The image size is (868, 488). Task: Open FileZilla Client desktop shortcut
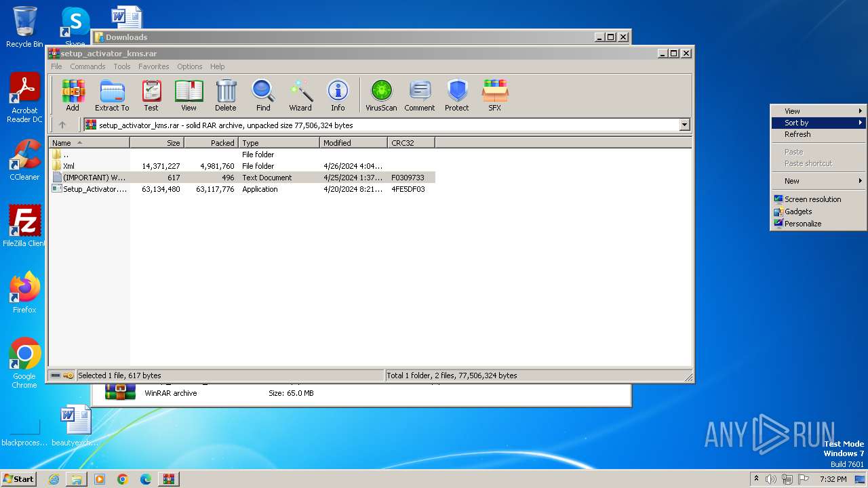tap(24, 226)
